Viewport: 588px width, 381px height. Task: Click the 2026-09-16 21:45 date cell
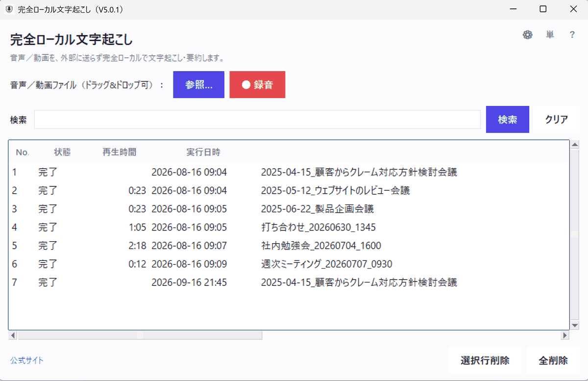point(189,282)
